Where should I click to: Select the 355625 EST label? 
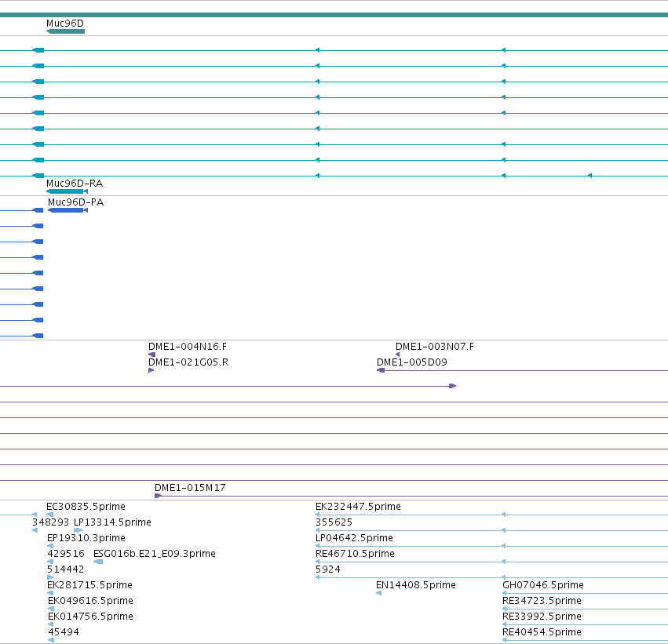coord(334,522)
